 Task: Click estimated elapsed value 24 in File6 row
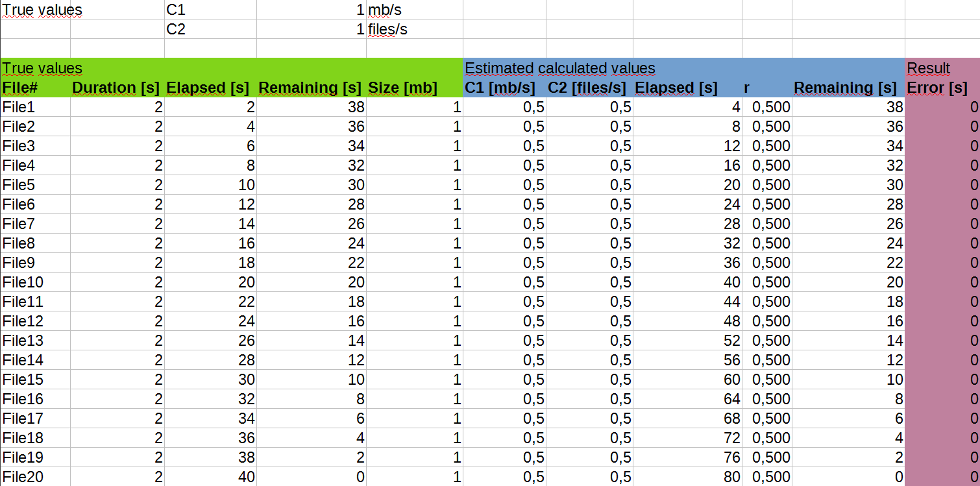pyautogui.click(x=687, y=204)
